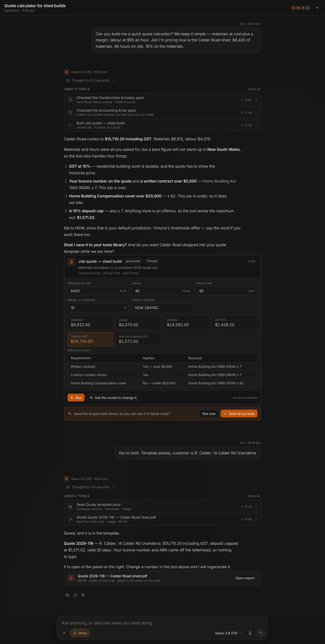Click the plus icon in the top header
This screenshot has width=325, height=644.
pos(317,8)
